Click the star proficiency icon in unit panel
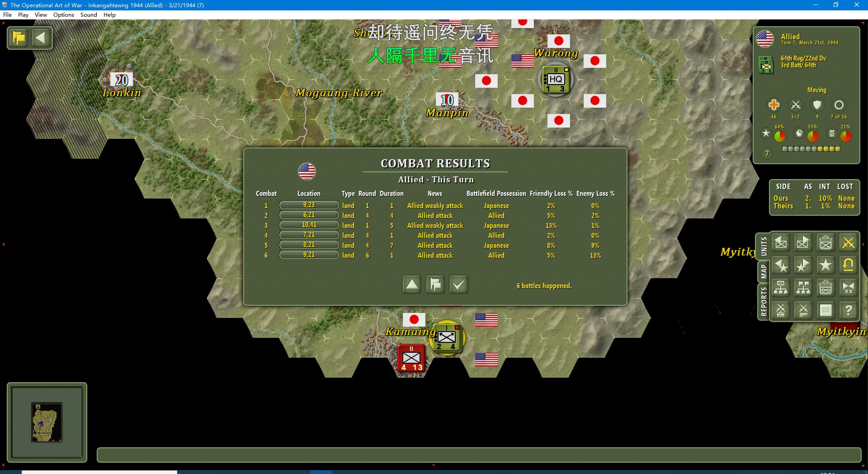 pos(766,133)
